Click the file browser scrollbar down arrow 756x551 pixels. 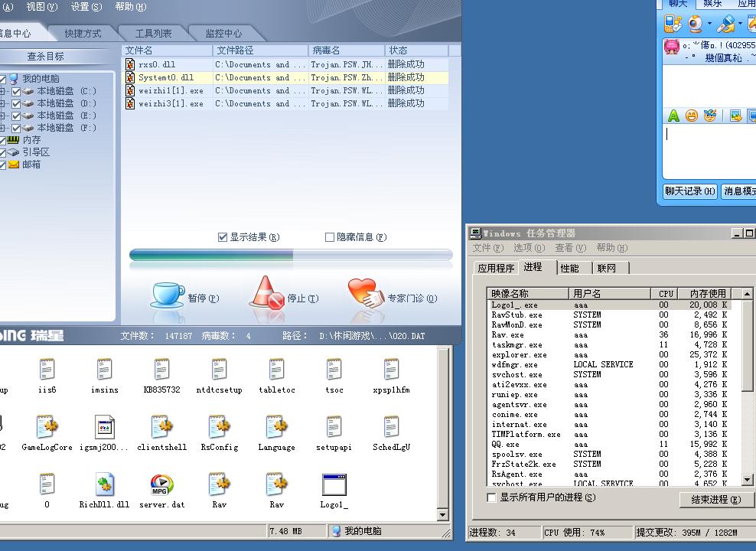pyautogui.click(x=442, y=515)
